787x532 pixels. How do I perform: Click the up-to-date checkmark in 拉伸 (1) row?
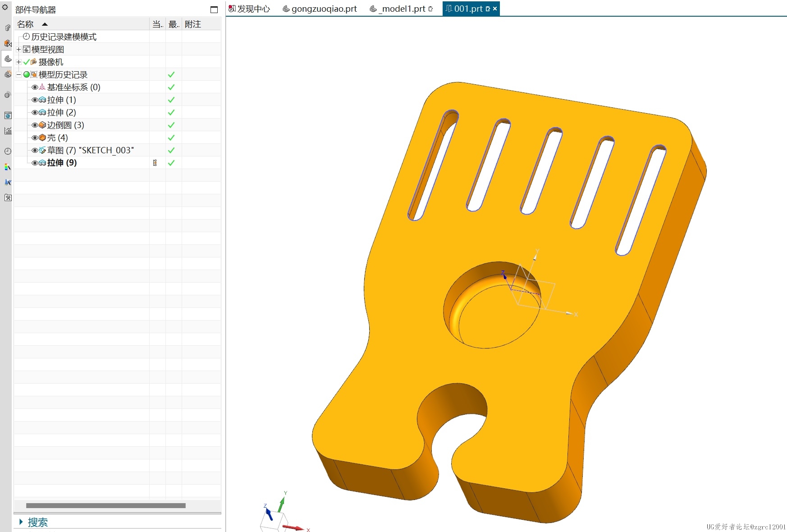click(x=171, y=100)
